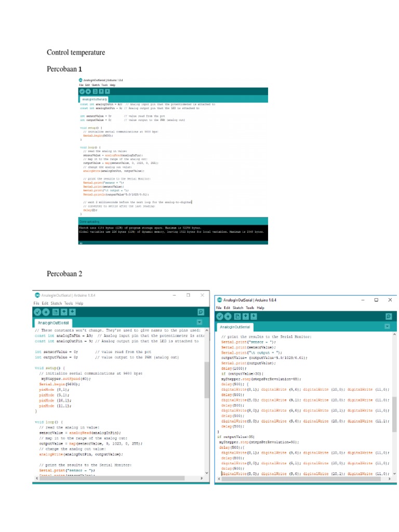The height and width of the screenshot is (532, 399).
Task: Click Save sketch icon in left Percobaan 2 window
Action: coord(72,312)
